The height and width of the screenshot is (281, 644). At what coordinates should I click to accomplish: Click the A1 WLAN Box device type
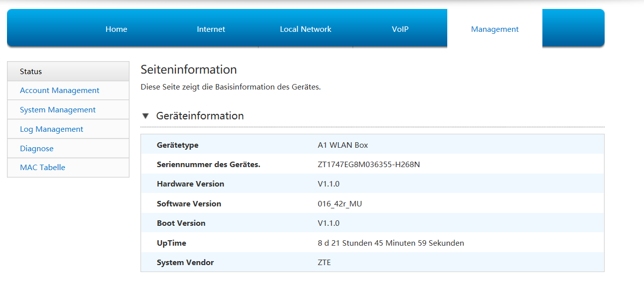pyautogui.click(x=343, y=145)
